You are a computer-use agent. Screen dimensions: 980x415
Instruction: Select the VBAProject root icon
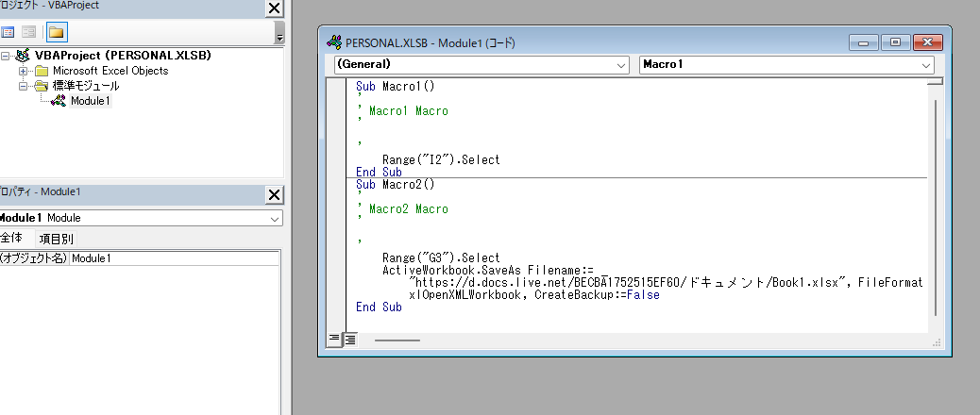tap(22, 56)
